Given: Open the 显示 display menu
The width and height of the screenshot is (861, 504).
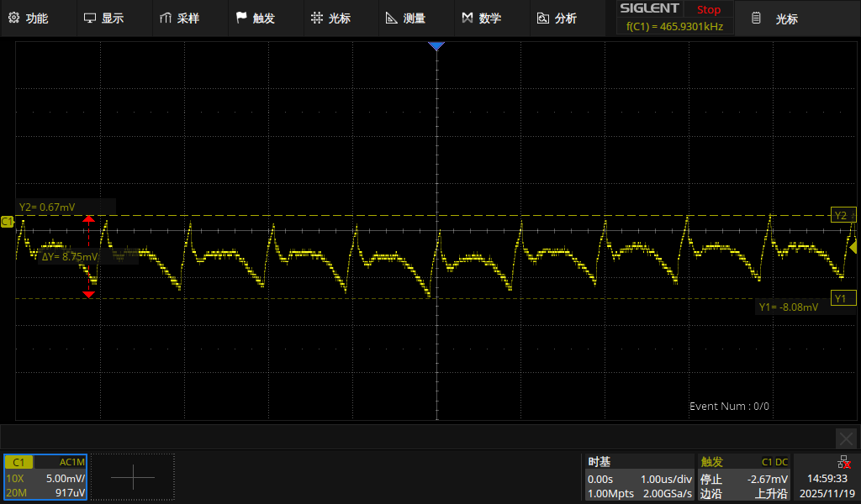Looking at the screenshot, I should [103, 18].
